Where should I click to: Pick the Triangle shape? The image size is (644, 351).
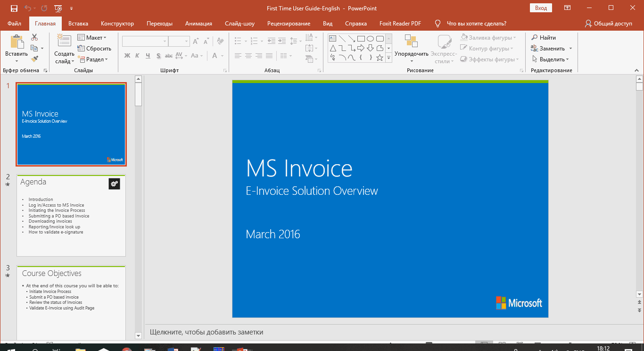point(332,48)
